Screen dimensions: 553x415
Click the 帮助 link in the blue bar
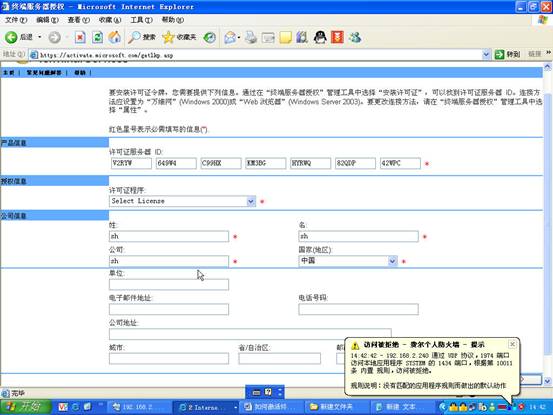click(80, 73)
